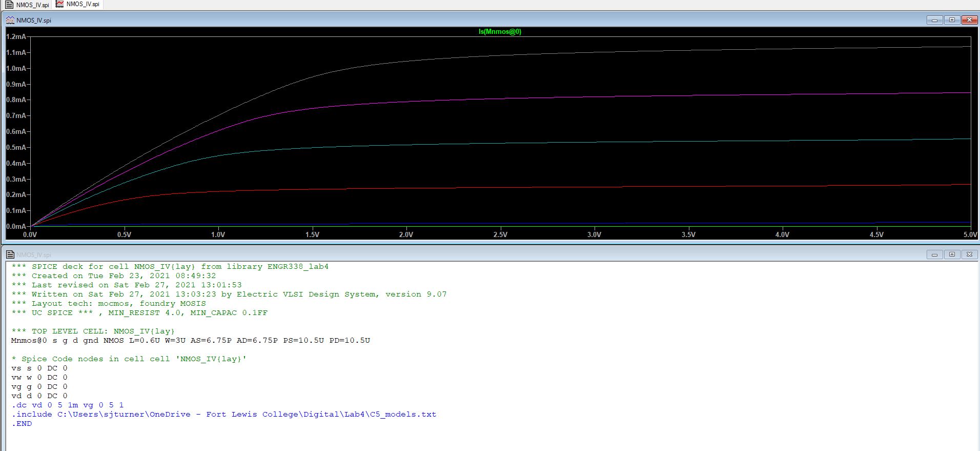Click the waveform icon in the plot window title bar
The image size is (980, 451).
[x=10, y=20]
